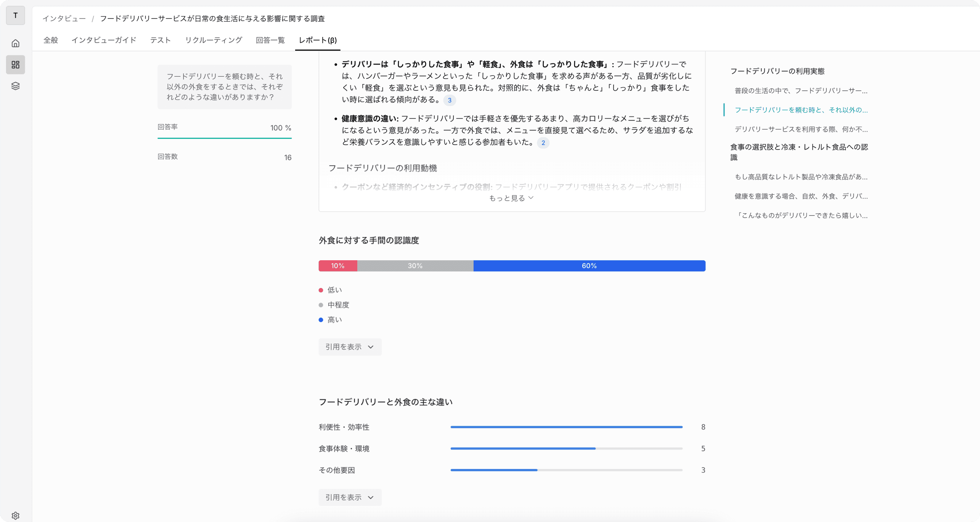980x522 pixels.
Task: Toggle the 低い legend item
Action: coord(334,290)
